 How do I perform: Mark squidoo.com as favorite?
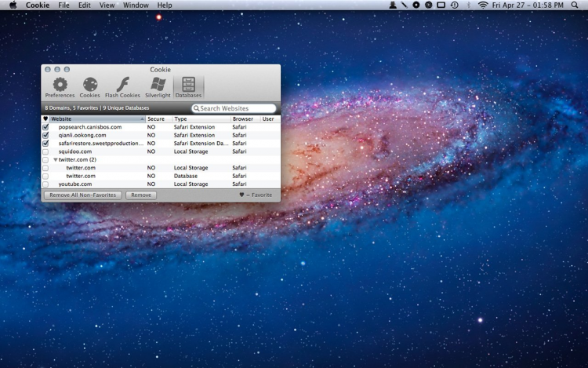coord(45,151)
